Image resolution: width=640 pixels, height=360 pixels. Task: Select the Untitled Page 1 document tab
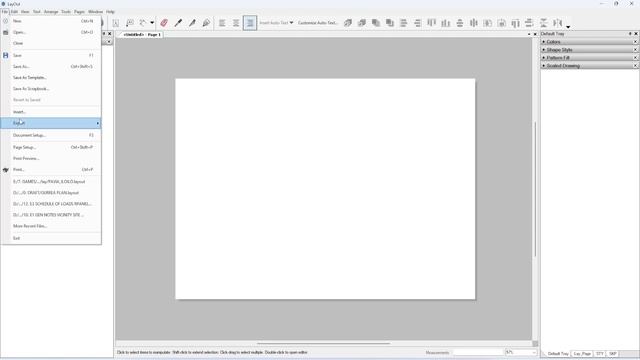(x=141, y=35)
